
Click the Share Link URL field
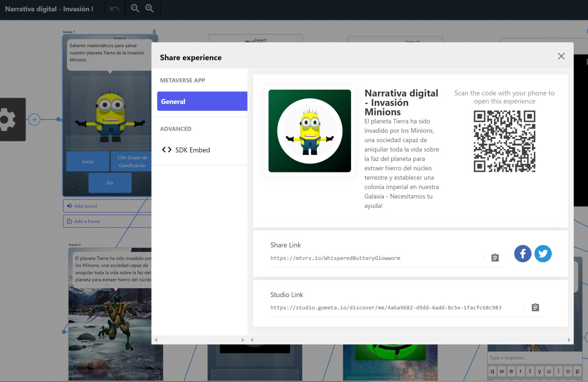[377, 258]
